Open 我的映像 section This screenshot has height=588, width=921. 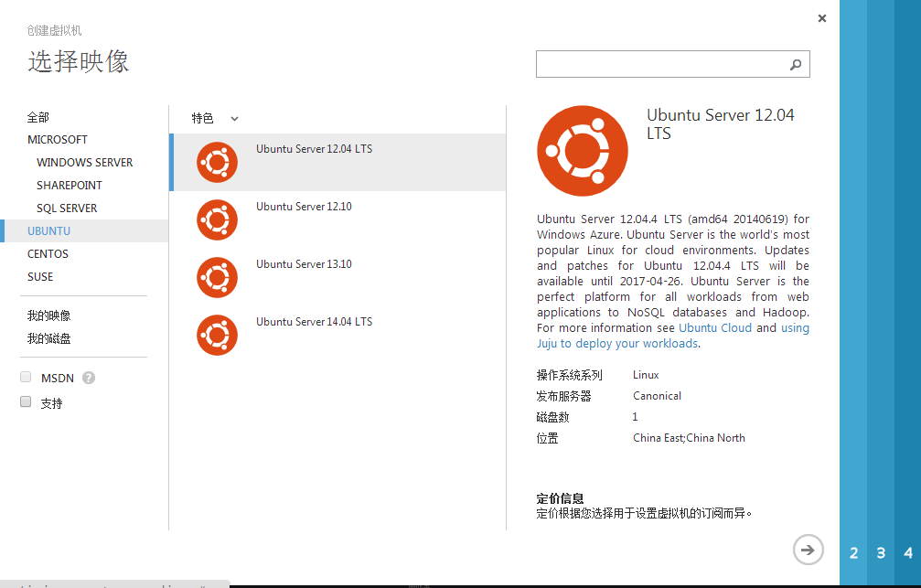(x=48, y=316)
